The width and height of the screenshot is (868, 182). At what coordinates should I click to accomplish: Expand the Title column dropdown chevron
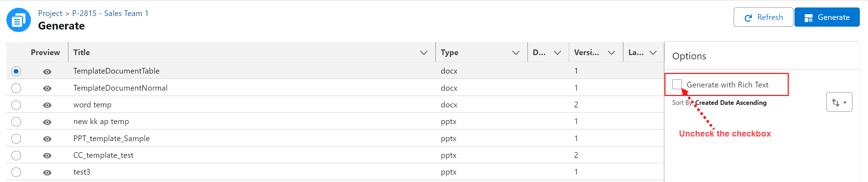click(x=424, y=53)
